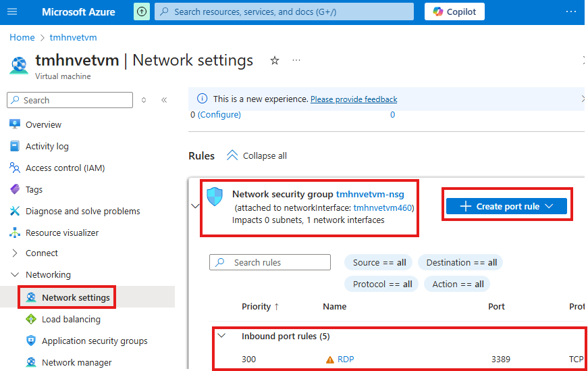Open Network manager
This screenshot has width=588, height=371.
[76, 363]
